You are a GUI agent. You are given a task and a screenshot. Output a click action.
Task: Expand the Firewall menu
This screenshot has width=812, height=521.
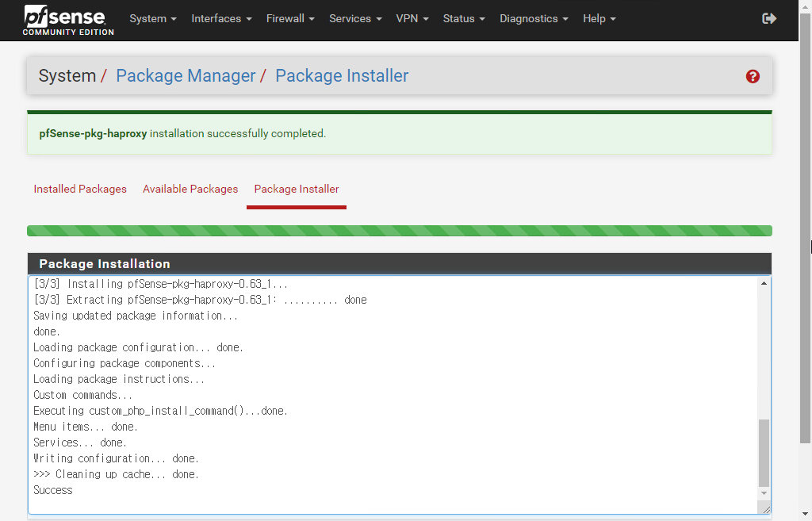[290, 19]
